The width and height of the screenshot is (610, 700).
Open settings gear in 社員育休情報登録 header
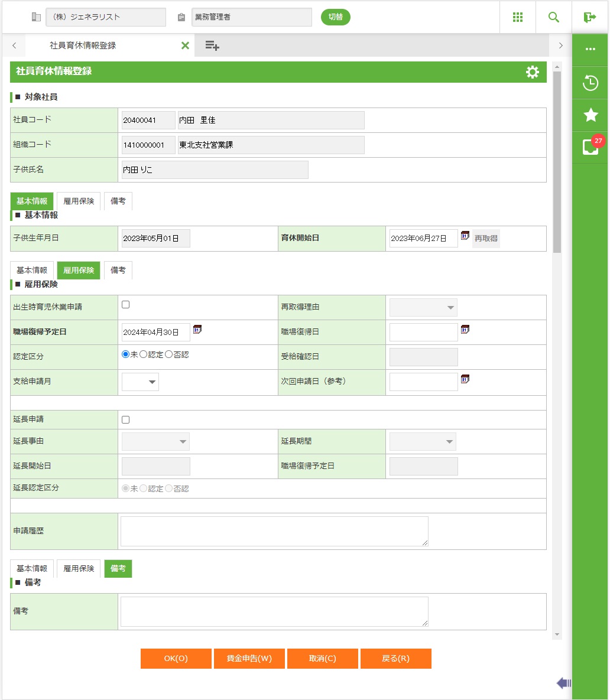532,72
